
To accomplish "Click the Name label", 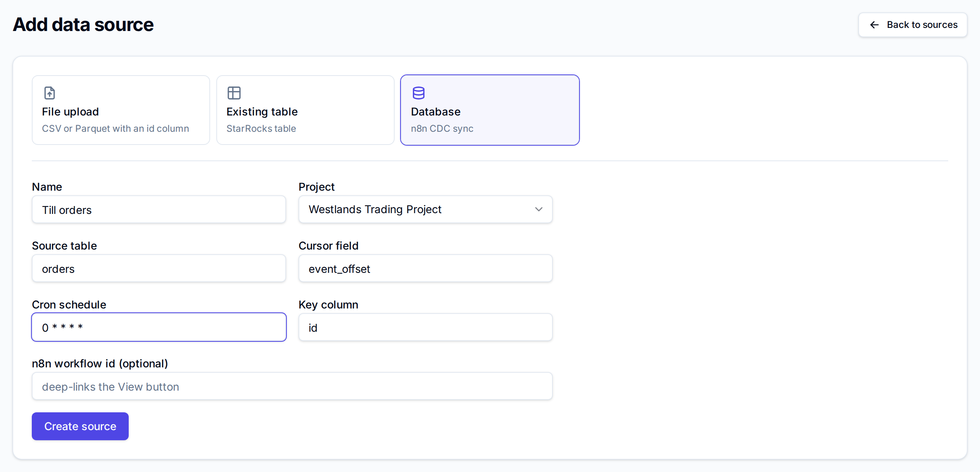I will point(47,187).
